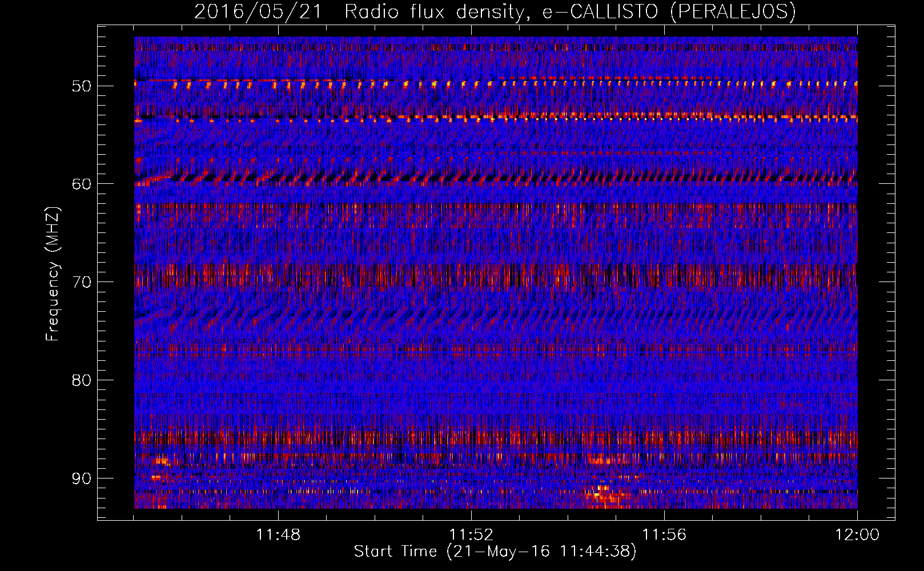Click the plot title "Radio flux density, e-CALLISTO (PERALEJOS)"

click(x=570, y=11)
